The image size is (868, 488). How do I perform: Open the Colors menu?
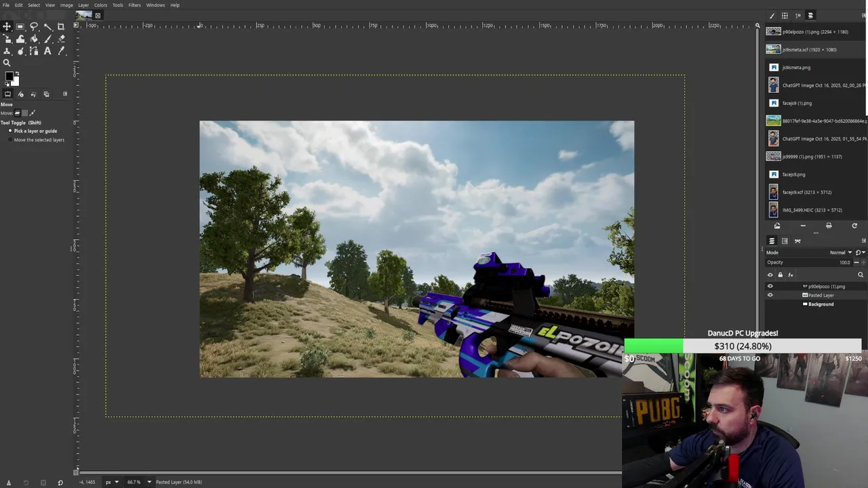(x=100, y=5)
